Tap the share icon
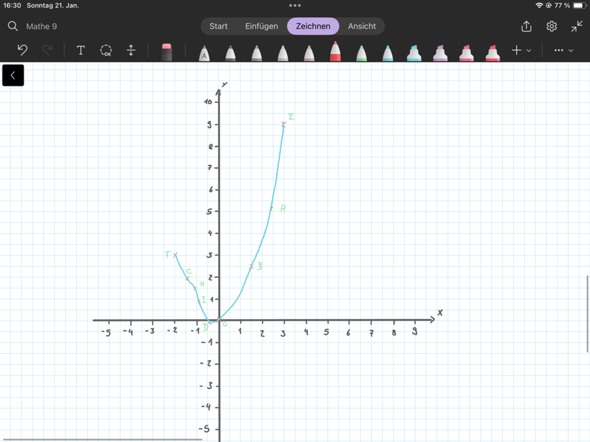This screenshot has width=590, height=442. tap(526, 26)
